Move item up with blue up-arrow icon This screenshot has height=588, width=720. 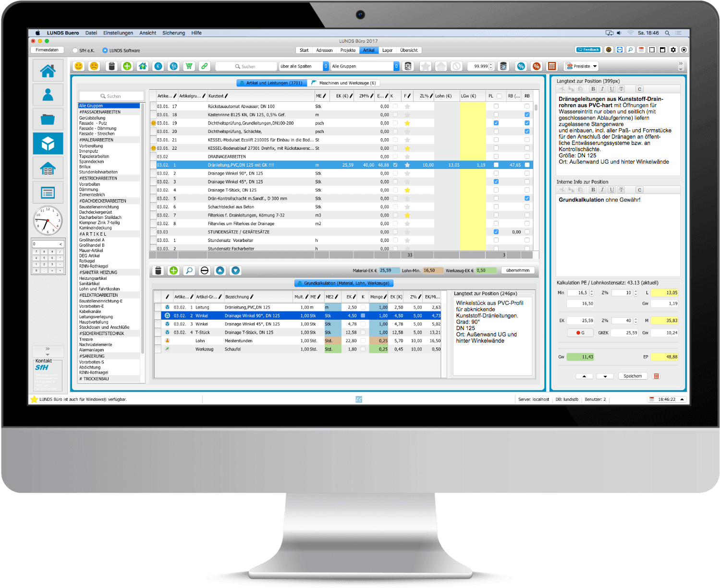tap(220, 271)
